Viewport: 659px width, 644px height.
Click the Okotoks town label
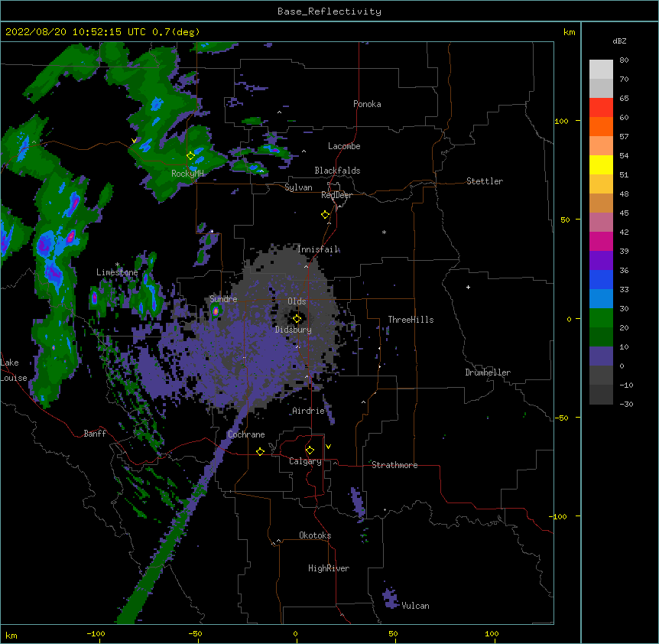coord(315,535)
